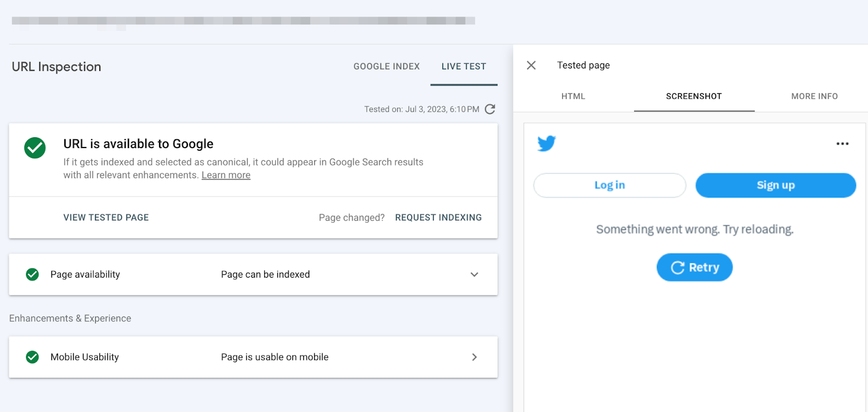Image resolution: width=868 pixels, height=412 pixels.
Task: Switch to the HTML tab
Action: 573,96
